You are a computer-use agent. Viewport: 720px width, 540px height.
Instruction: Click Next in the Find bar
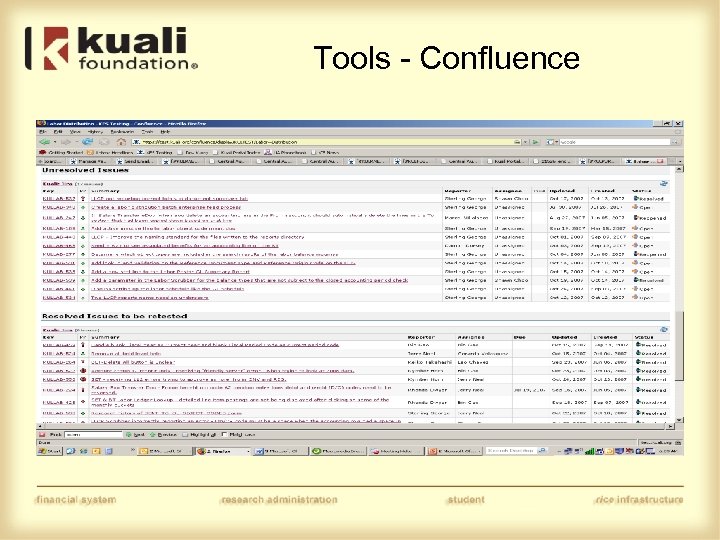click(x=135, y=434)
